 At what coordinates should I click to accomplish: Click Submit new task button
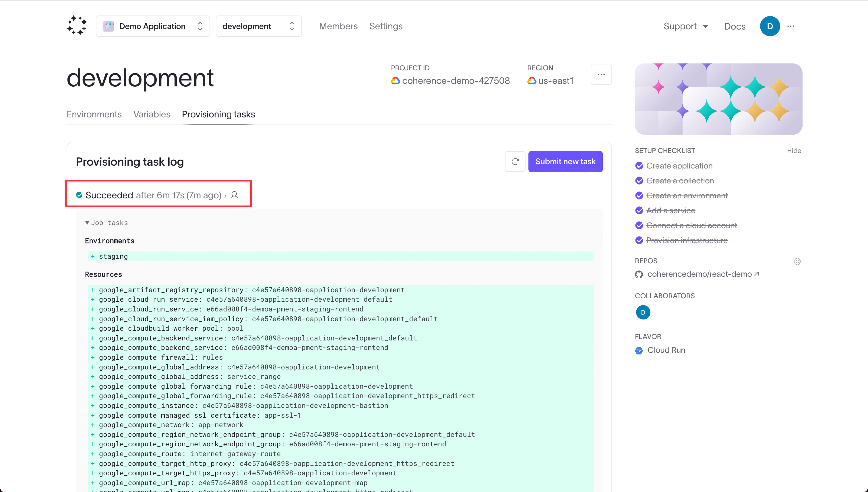click(565, 162)
